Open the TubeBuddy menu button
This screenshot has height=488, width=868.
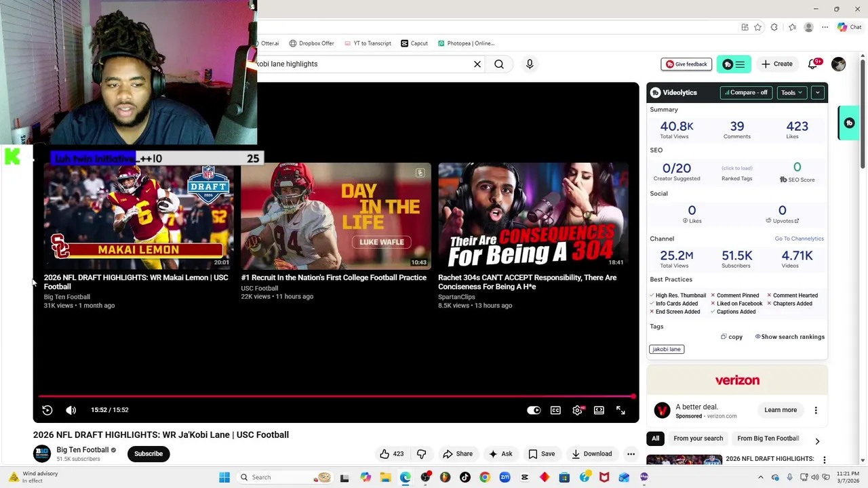coord(734,64)
